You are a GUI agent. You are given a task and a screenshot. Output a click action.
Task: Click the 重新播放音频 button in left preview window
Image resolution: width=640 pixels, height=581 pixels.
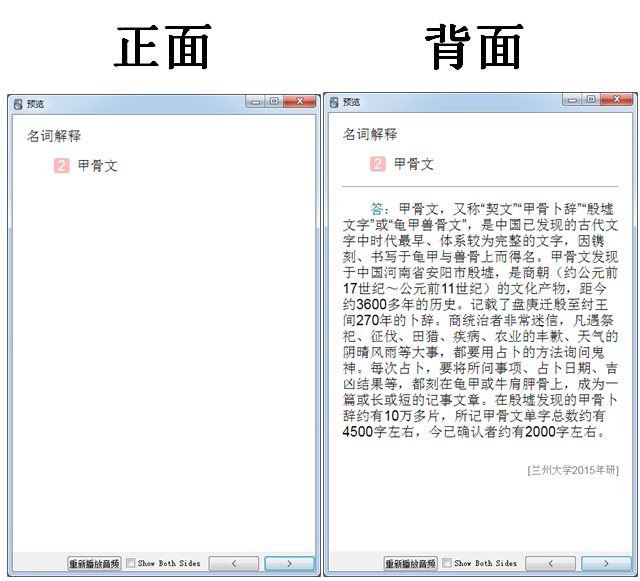94,563
